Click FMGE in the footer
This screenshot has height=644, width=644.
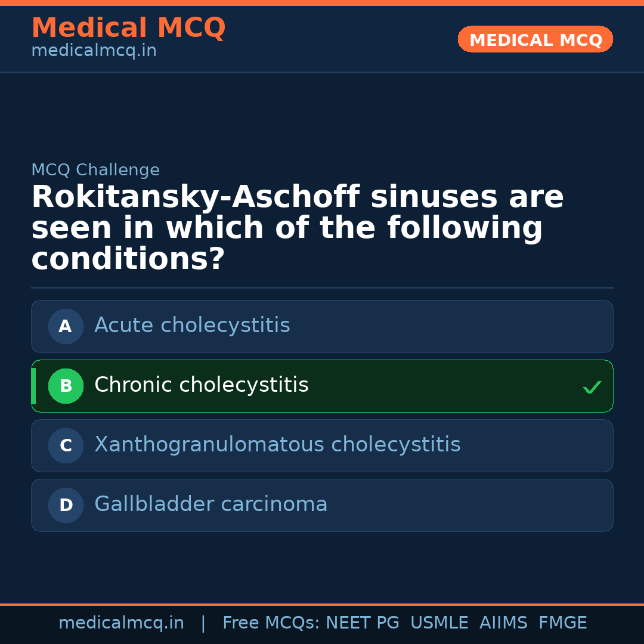click(x=562, y=623)
